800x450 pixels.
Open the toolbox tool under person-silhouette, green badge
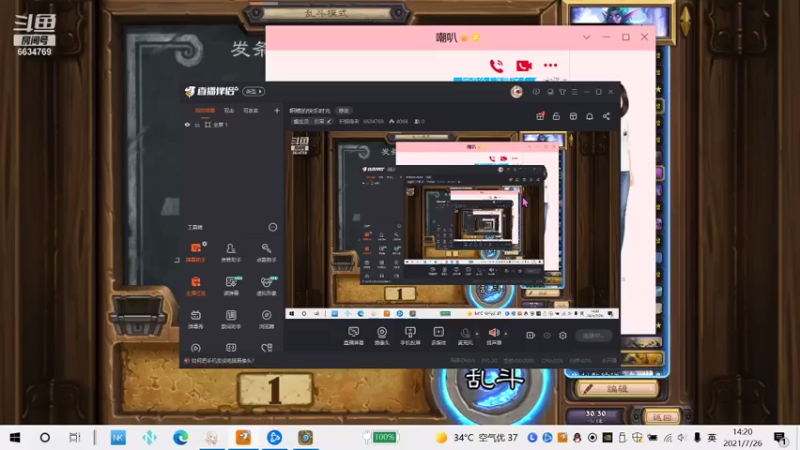(231, 286)
